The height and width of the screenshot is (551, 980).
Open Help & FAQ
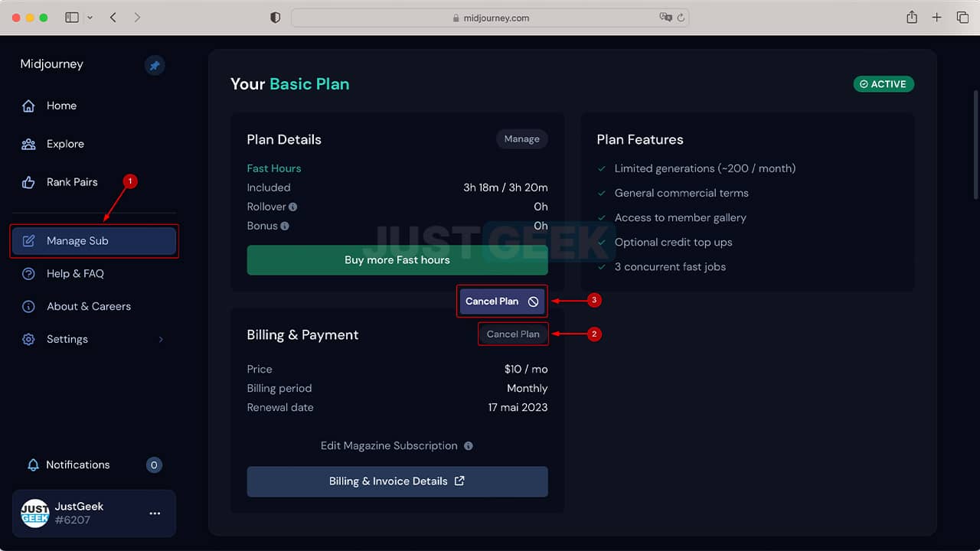pyautogui.click(x=75, y=273)
